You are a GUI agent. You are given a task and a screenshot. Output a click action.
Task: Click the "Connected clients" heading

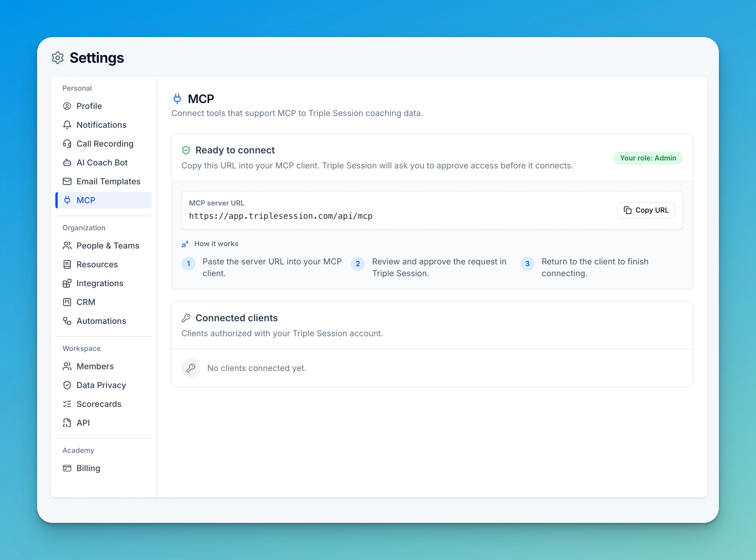pos(236,318)
